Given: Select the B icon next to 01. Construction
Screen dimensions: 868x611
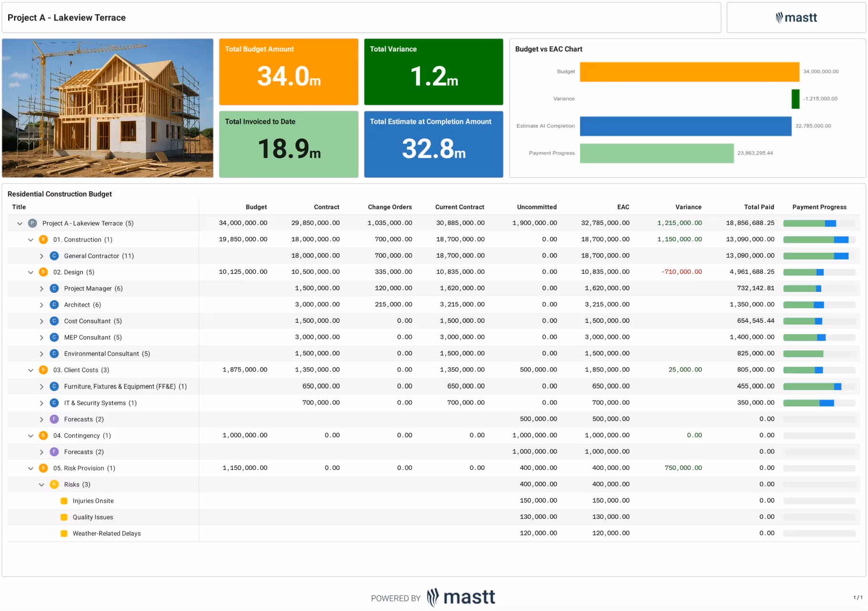Looking at the screenshot, I should click(x=43, y=239).
